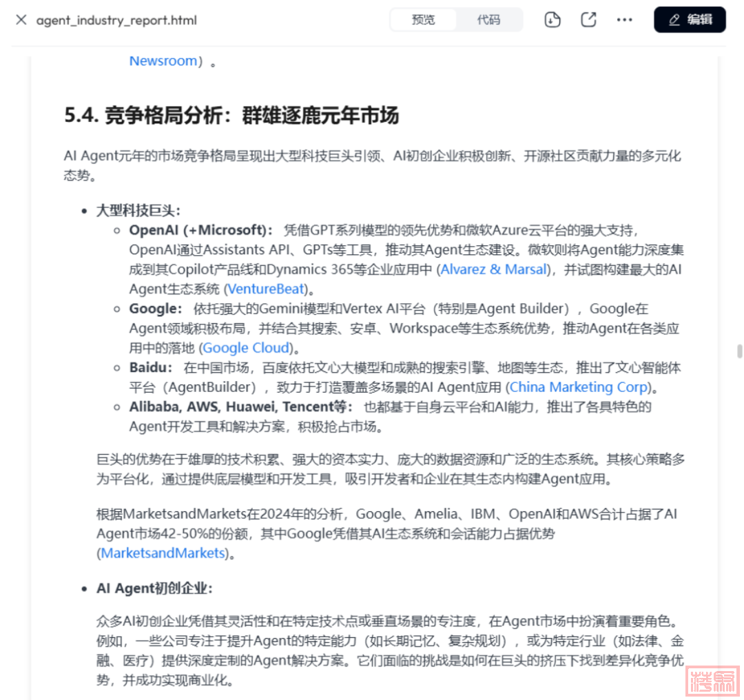Click the bullet text AI Agent初创企业

tap(155, 588)
